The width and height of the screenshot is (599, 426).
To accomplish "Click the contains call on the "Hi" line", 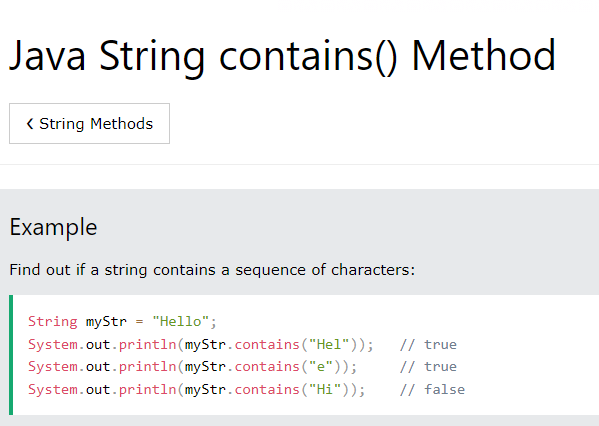I will tap(267, 390).
